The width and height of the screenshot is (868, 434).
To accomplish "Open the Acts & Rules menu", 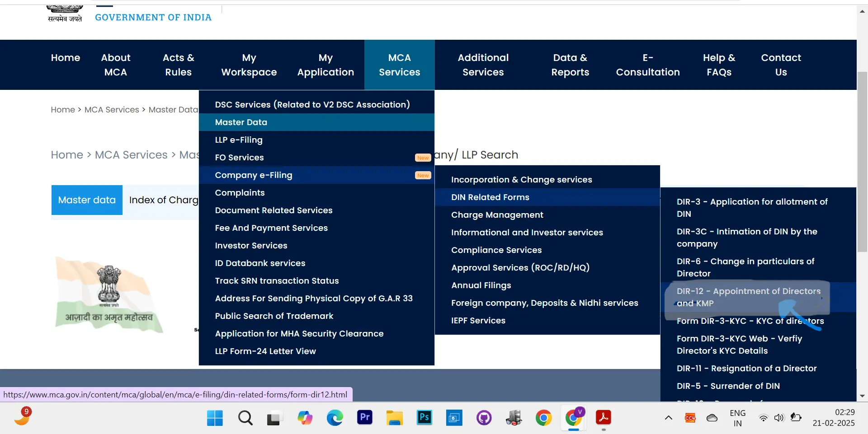I will click(x=179, y=65).
